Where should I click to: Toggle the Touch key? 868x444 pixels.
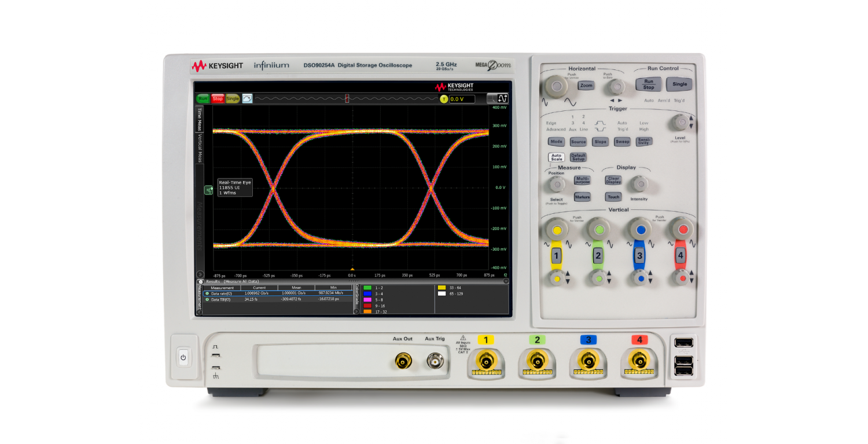613,197
